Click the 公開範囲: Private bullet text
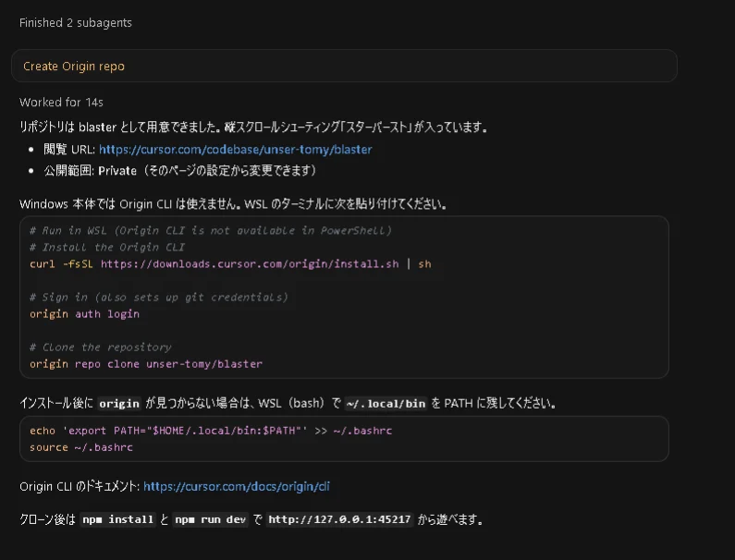 click(x=180, y=171)
